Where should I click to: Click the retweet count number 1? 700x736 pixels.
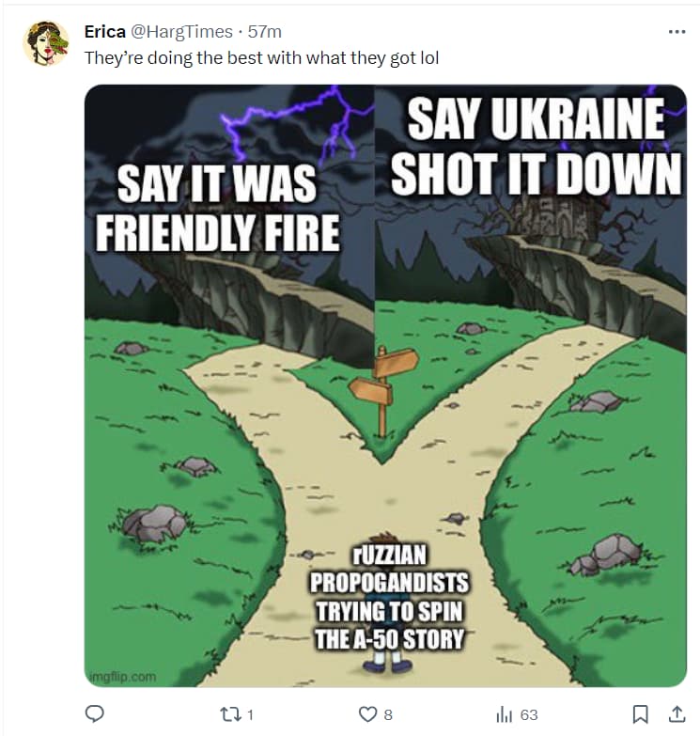point(250,715)
